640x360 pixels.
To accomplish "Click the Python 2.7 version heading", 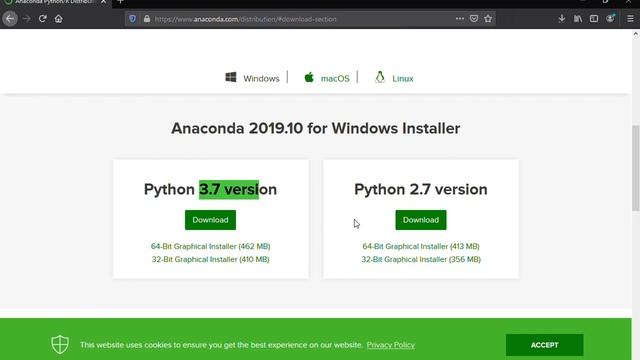I will pos(421,189).
